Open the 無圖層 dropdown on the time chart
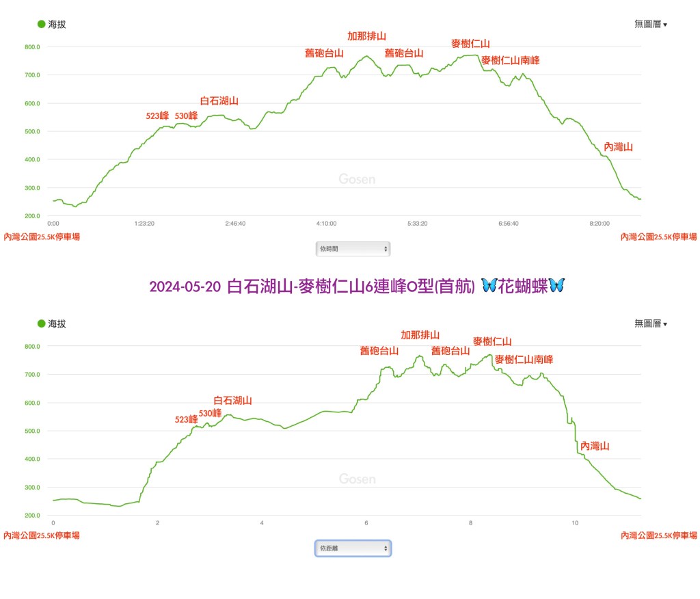The height and width of the screenshot is (599, 700). click(x=650, y=25)
